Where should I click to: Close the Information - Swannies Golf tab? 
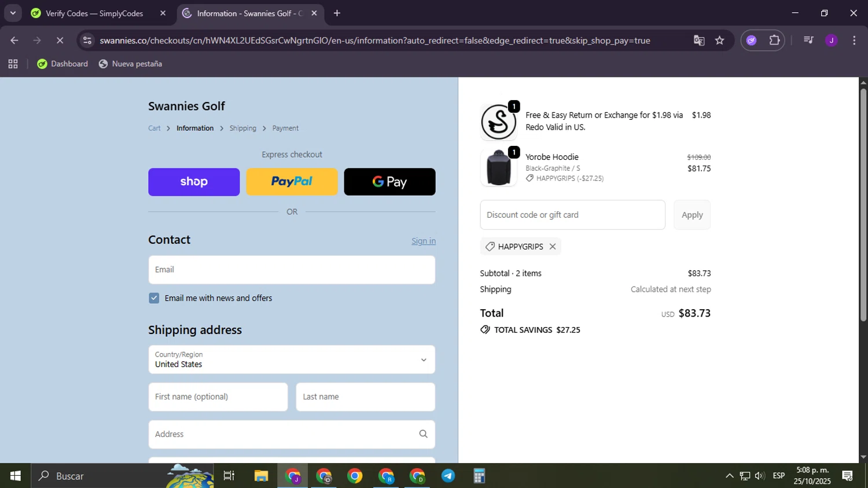314,13
